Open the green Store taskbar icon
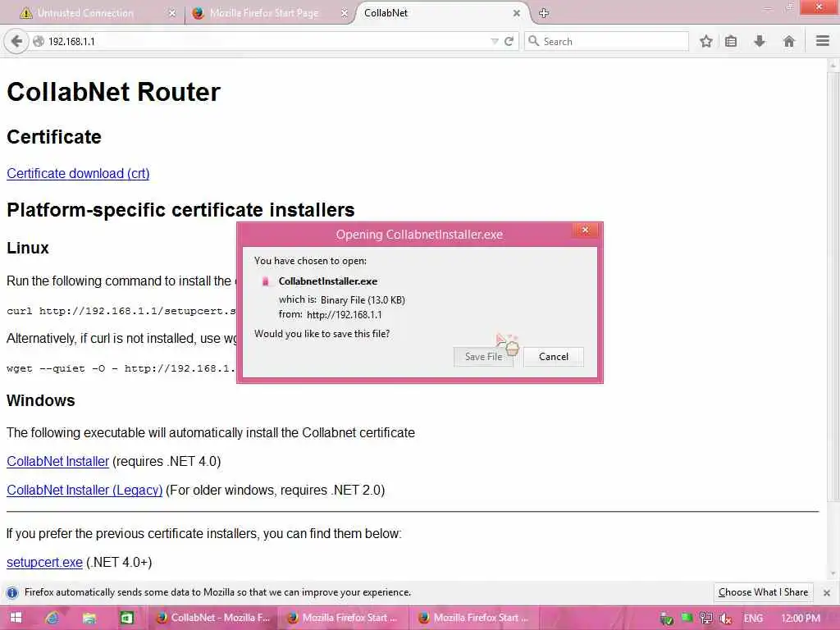840x630 pixels. 126,619
